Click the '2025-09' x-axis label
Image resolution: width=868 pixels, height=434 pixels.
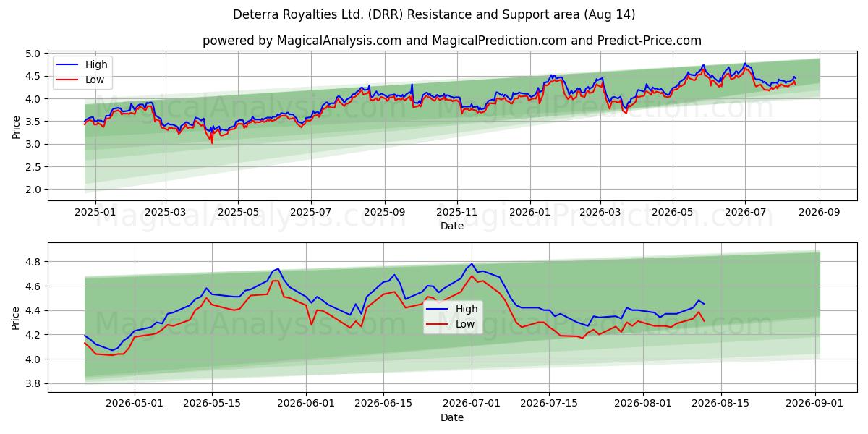tap(384, 213)
